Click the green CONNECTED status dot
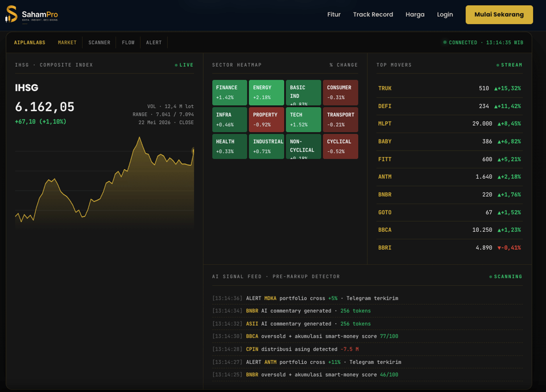This screenshot has width=546, height=392. point(444,42)
